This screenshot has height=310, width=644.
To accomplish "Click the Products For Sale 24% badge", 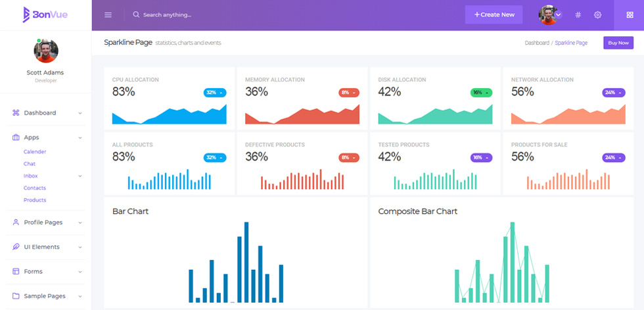I will [614, 157].
